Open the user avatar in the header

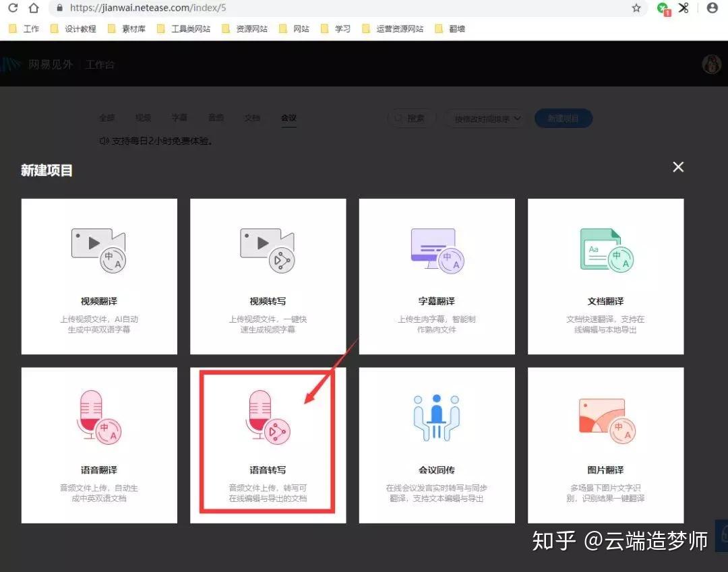(711, 64)
